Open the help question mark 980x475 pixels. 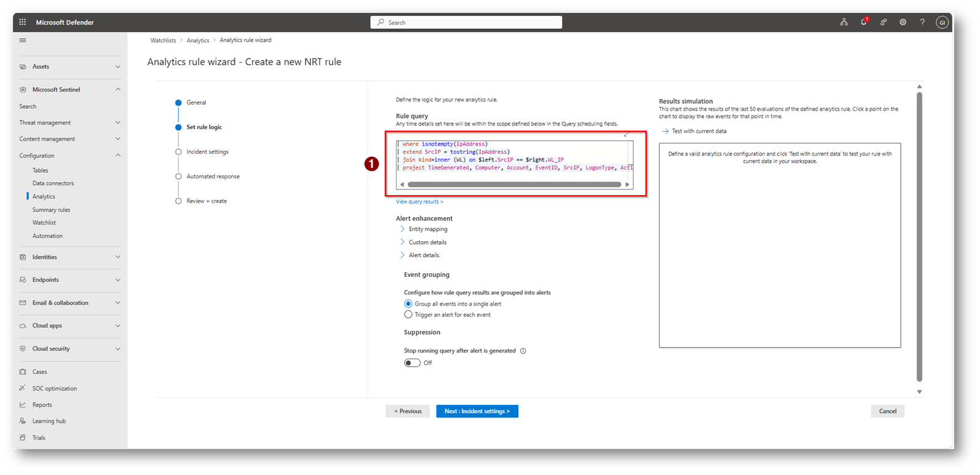pos(922,22)
